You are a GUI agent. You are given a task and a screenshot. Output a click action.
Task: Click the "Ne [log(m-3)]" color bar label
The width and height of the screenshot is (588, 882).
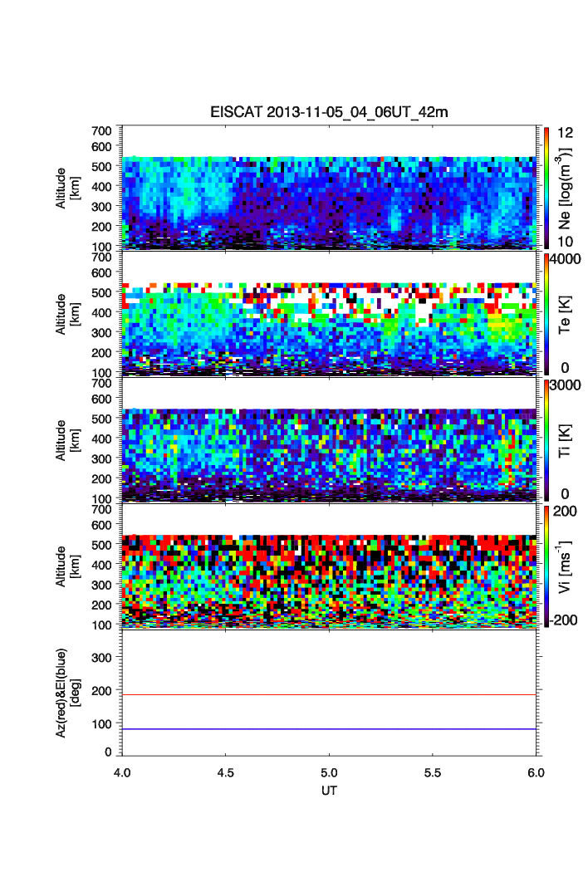(x=564, y=189)
